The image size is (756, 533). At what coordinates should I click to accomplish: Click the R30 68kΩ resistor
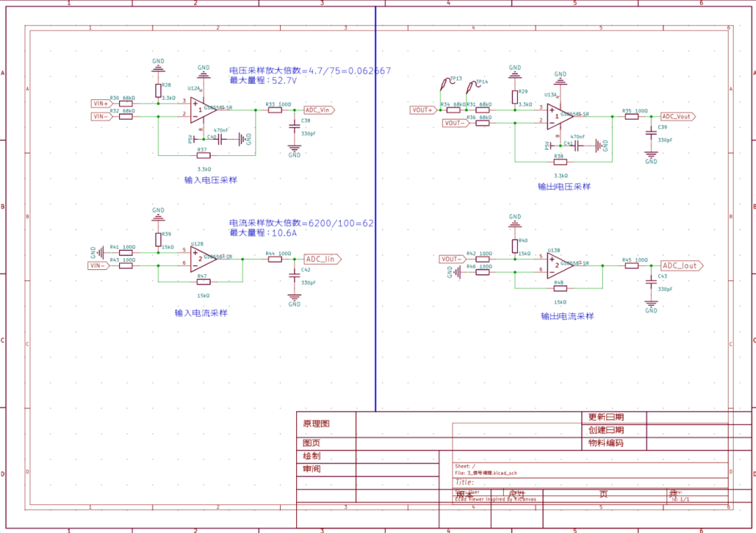tap(126, 103)
